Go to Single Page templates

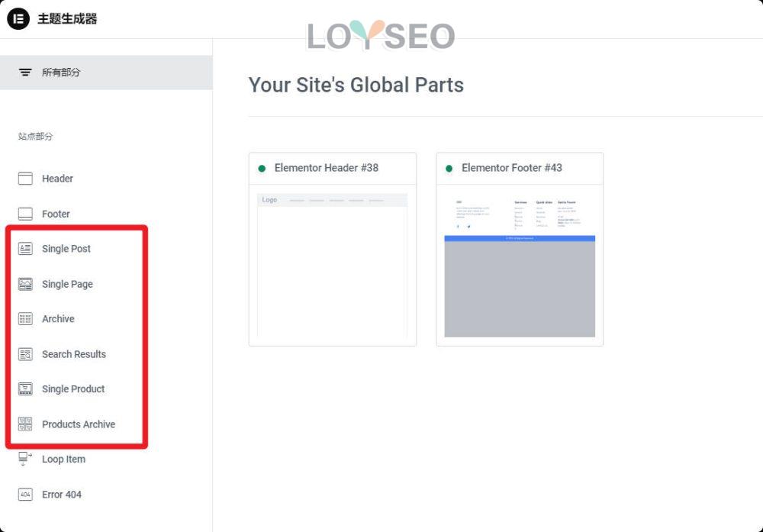coord(67,284)
